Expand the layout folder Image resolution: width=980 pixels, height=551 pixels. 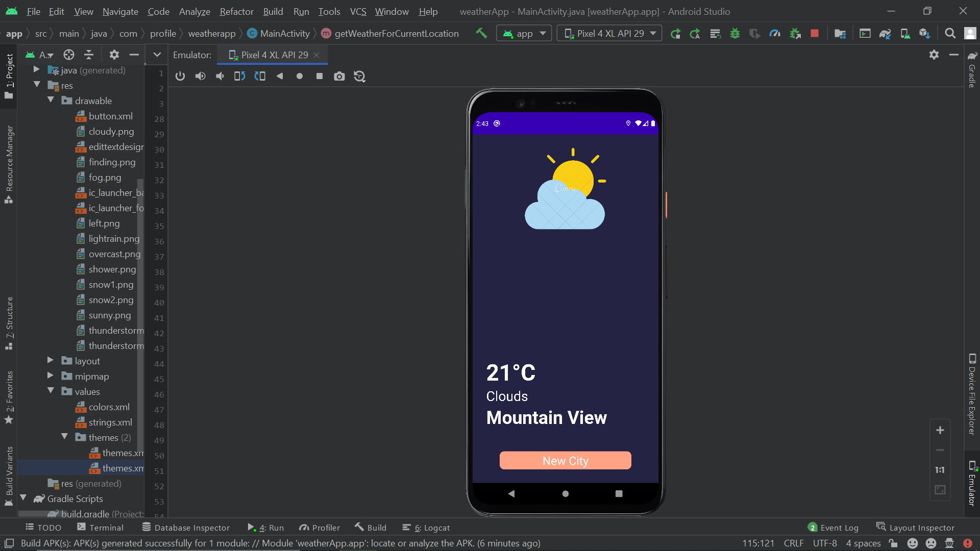(x=50, y=361)
